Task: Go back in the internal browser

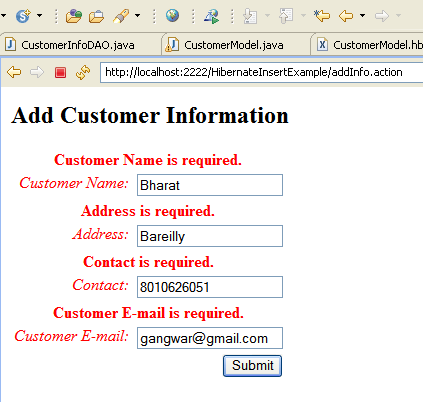Action: coord(14,72)
